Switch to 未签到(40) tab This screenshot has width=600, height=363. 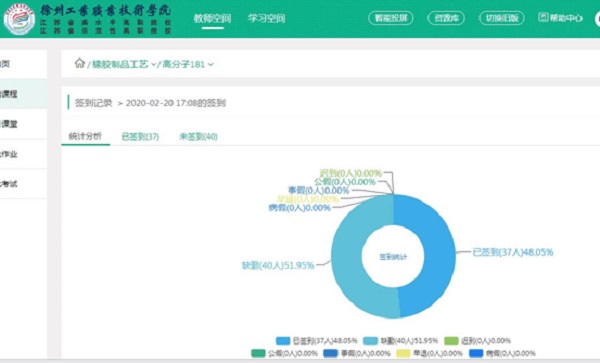[199, 137]
